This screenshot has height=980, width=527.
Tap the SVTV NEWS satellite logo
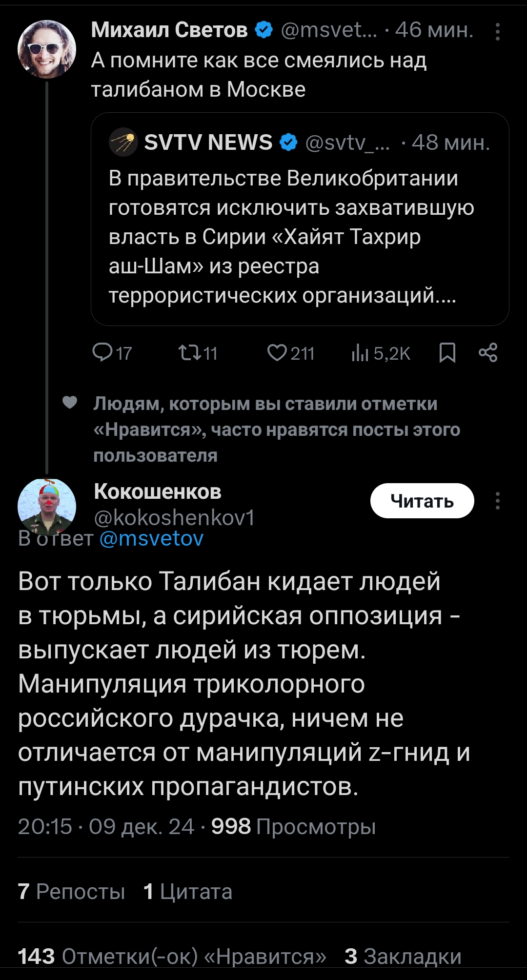pyautogui.click(x=123, y=142)
